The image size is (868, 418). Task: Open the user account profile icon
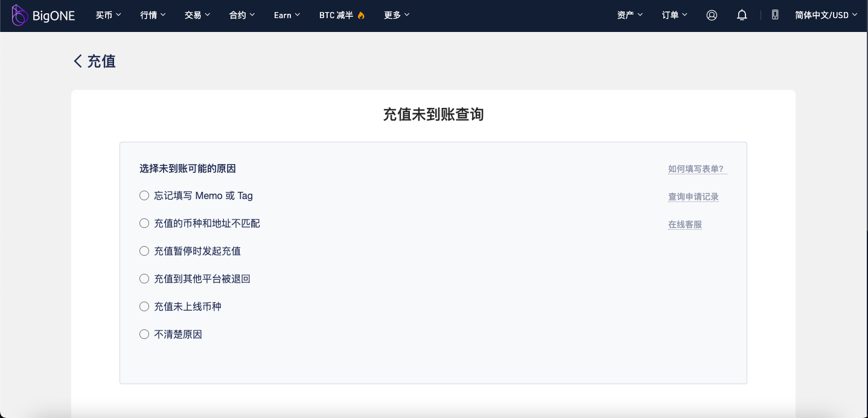pos(712,15)
